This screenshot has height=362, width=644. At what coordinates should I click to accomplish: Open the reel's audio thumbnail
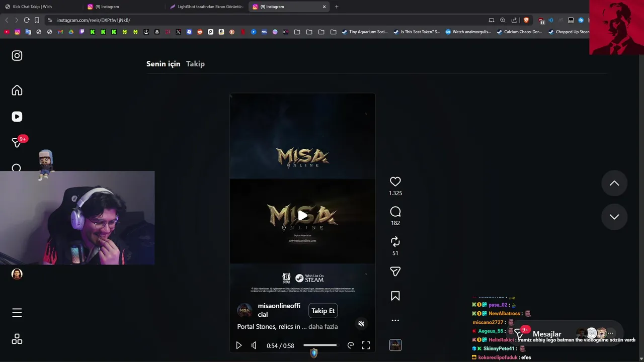395,345
